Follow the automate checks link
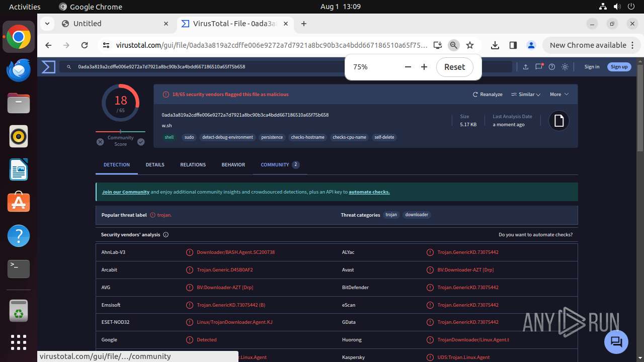The image size is (644, 362). click(x=369, y=192)
